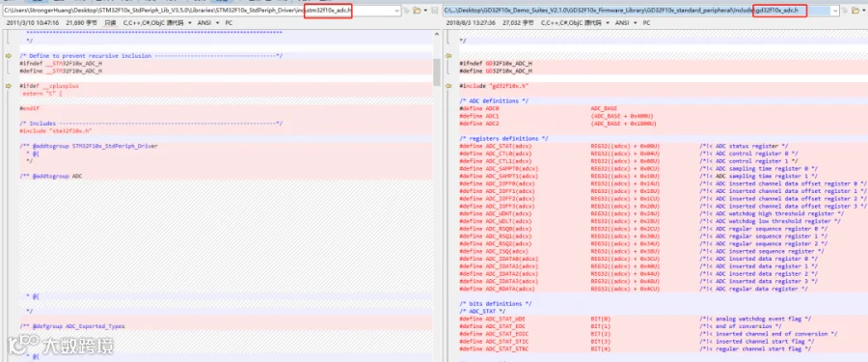Select right line '#define ADC_CTL1(adcx)'
Screen dimensions: 868x362
pyautogui.click(x=496, y=161)
